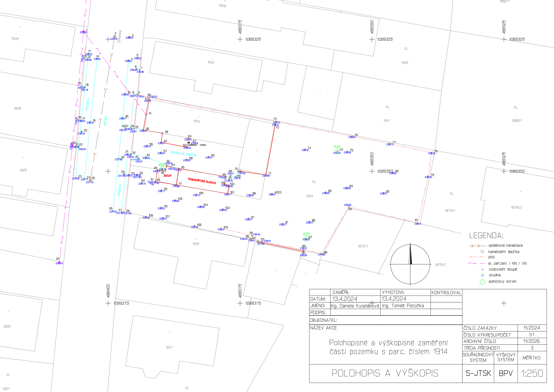Select the green tree marked ø25
The height and width of the screenshot is (392, 554).
click(x=306, y=238)
